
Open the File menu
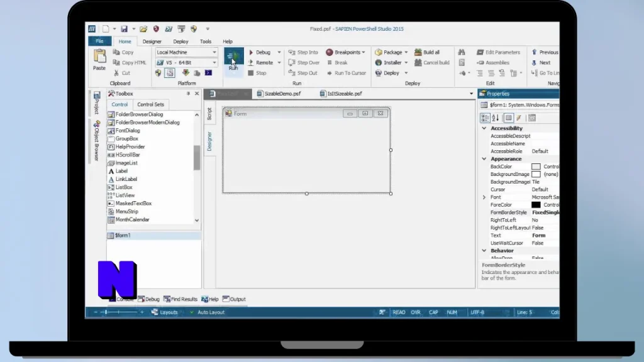tap(100, 41)
